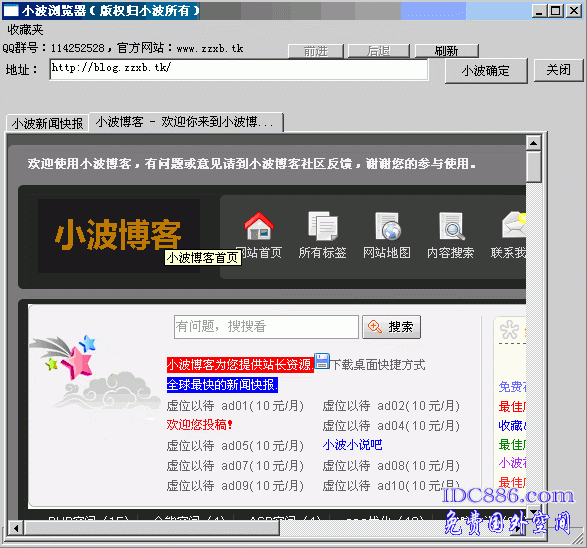
Task: Click the horizontal scrollbar left arrow
Action: click(x=16, y=529)
